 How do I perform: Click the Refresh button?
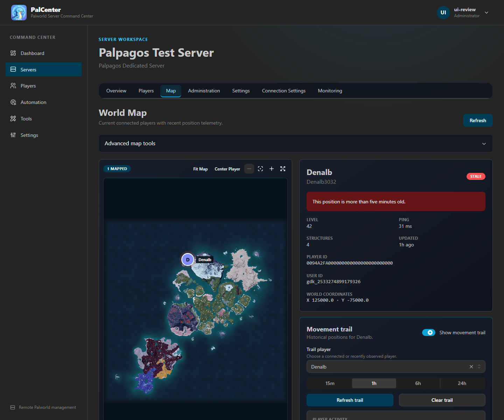click(478, 120)
